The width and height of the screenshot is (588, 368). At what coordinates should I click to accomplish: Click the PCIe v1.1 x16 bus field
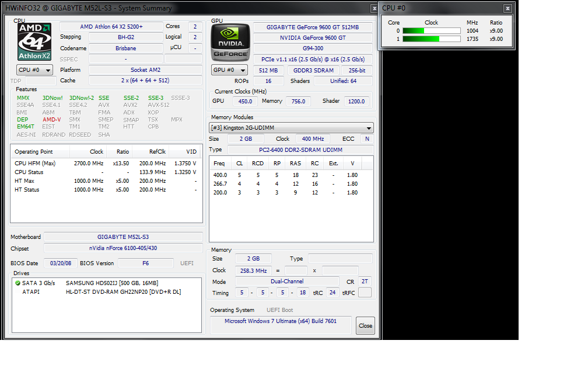point(313,60)
